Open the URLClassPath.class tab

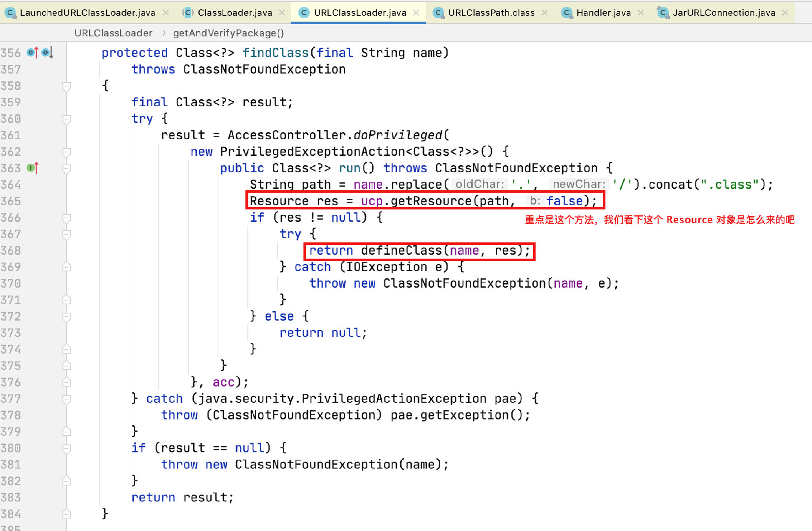(x=491, y=13)
